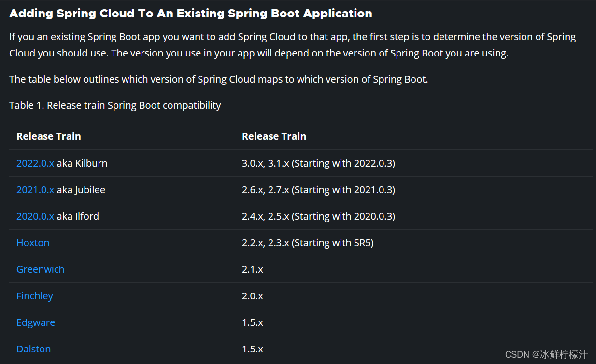Open the 2020.0.x release train link
Viewport: 596px width, 364px height.
(35, 216)
